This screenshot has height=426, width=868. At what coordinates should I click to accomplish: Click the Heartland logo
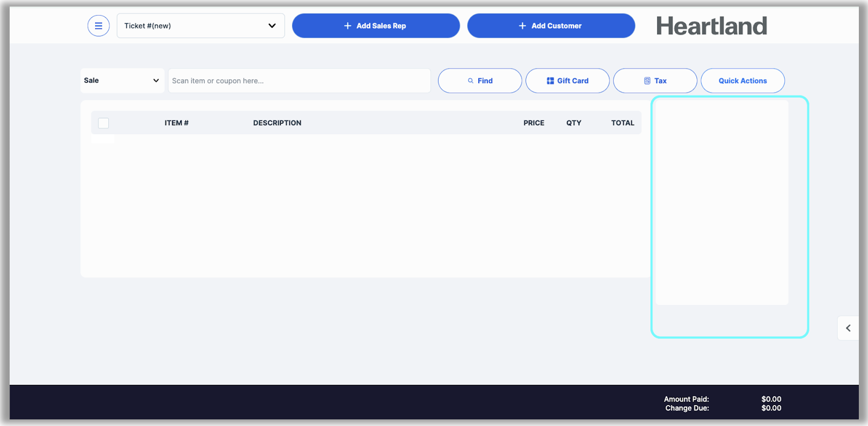711,26
